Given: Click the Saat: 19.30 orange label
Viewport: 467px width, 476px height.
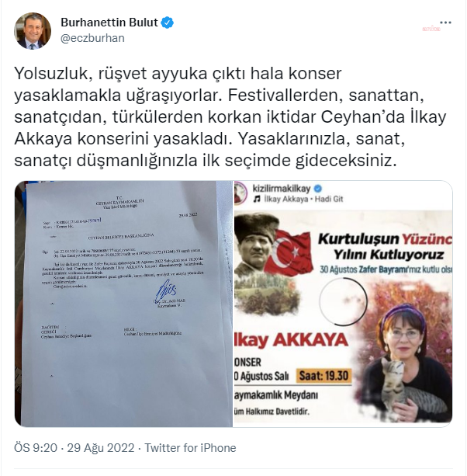Looking at the screenshot, I should (323, 376).
